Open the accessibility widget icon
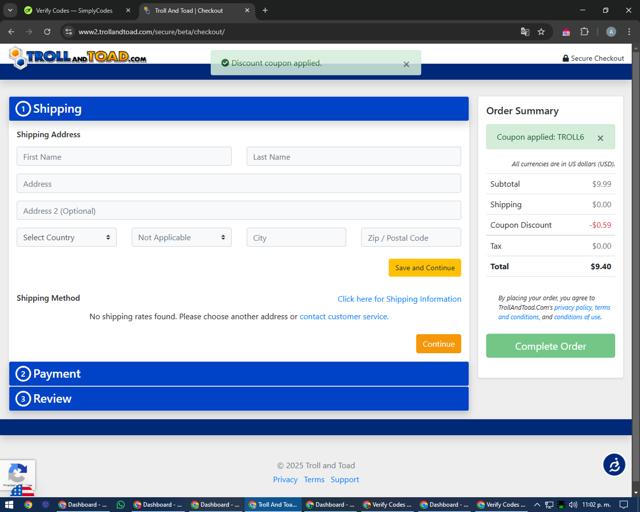 614,465
